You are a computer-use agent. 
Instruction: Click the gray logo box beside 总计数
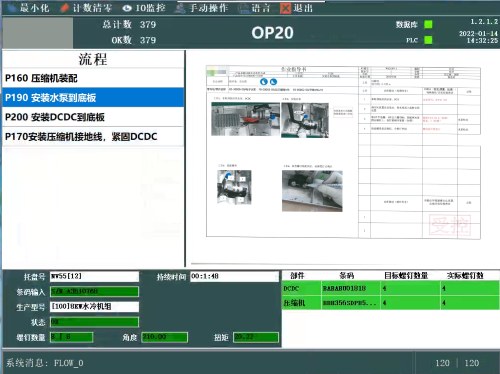coord(37,33)
